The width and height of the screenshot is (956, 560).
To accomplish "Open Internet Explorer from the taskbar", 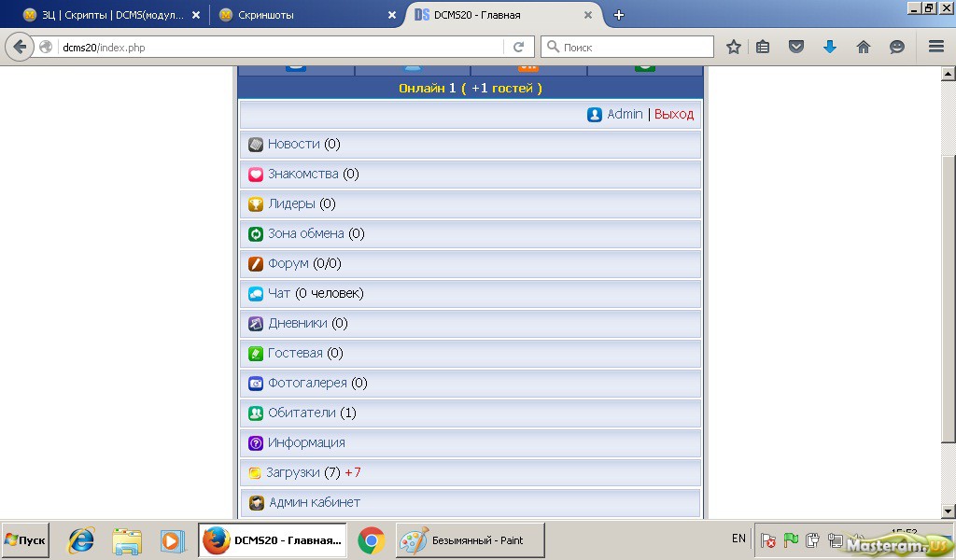I will pyautogui.click(x=81, y=540).
